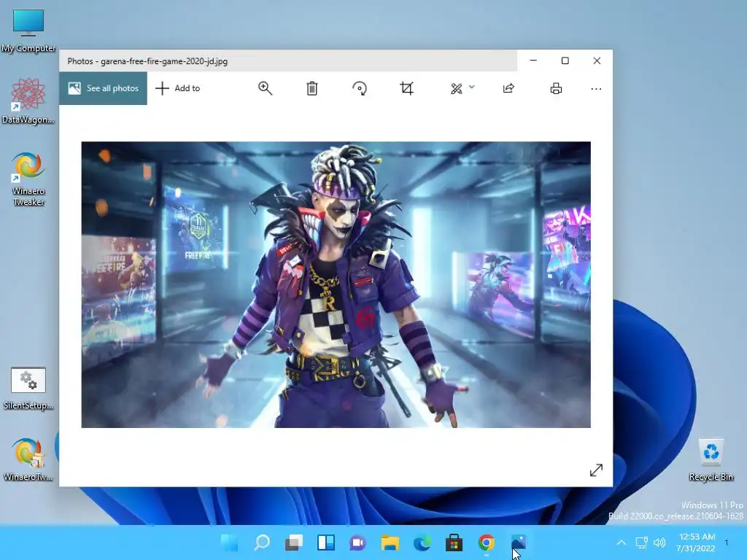Open File Explorer from taskbar
The width and height of the screenshot is (747, 560).
pyautogui.click(x=390, y=542)
